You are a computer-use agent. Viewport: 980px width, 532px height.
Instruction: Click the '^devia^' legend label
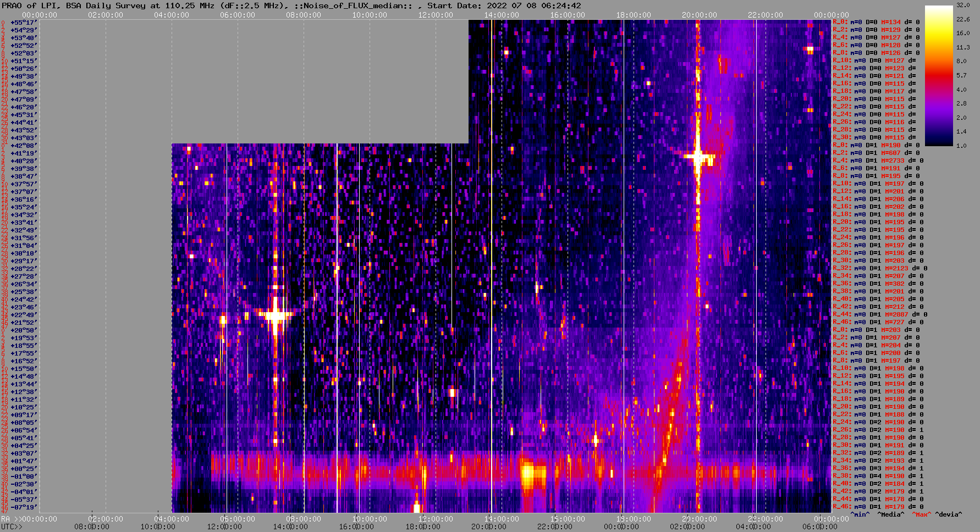949,514
